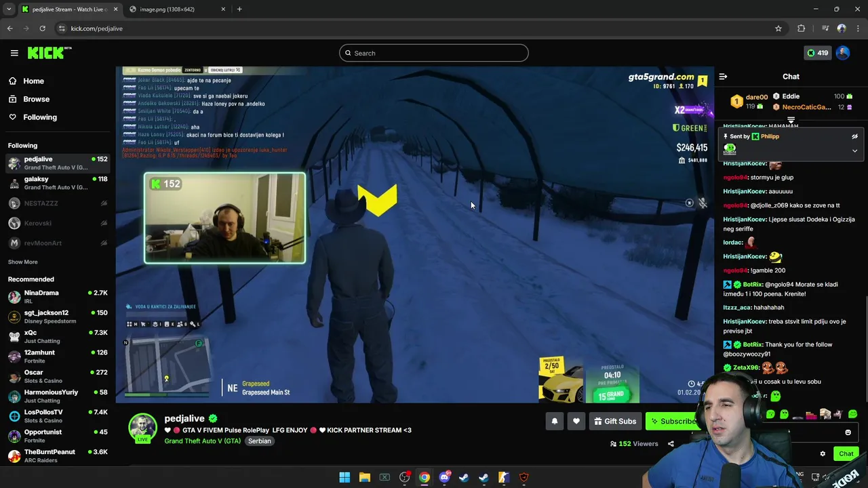Click ZetaX96 username in chat
Viewport: 868px width, 488px height.
(x=745, y=368)
